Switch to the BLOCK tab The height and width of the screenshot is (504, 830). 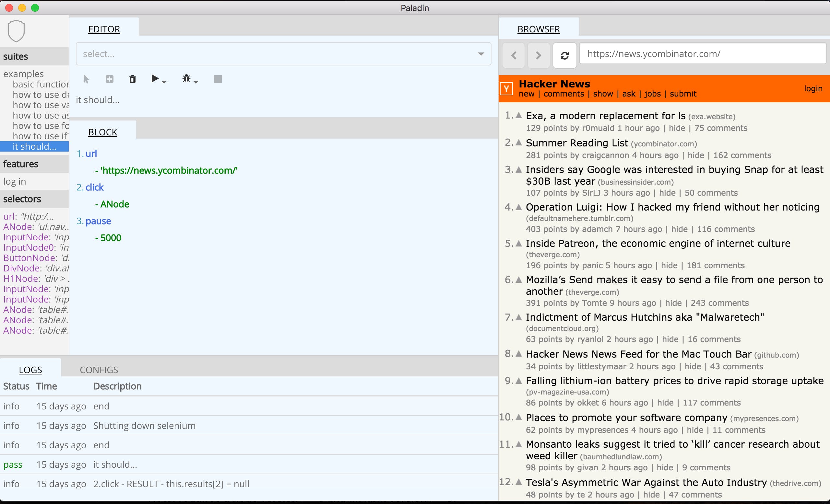(103, 132)
